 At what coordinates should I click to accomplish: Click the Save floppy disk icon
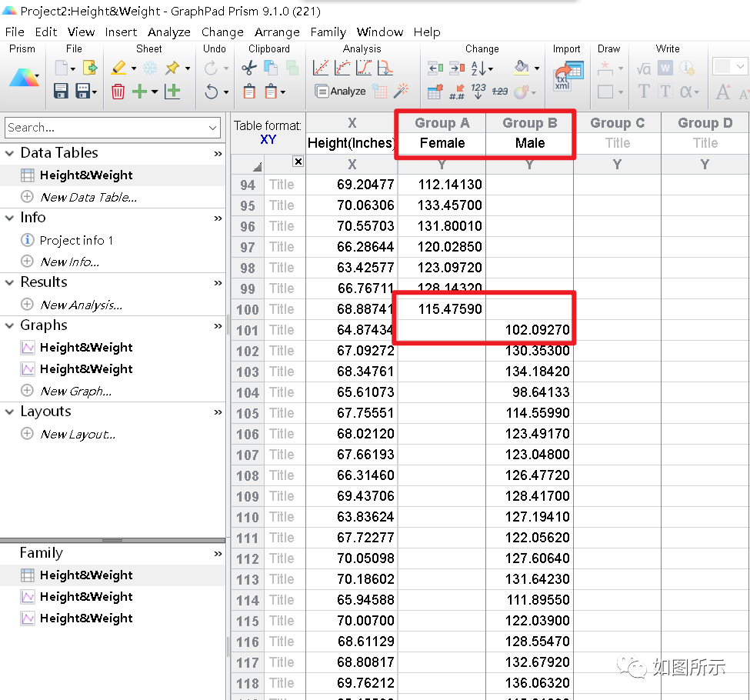tap(61, 91)
